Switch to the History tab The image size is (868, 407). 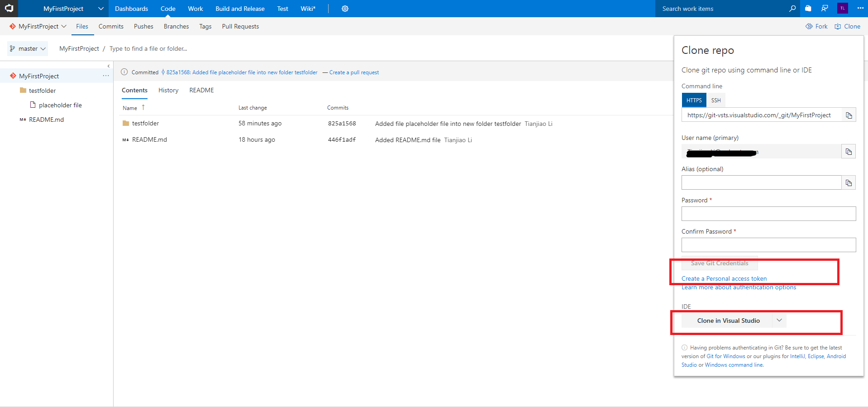click(168, 90)
